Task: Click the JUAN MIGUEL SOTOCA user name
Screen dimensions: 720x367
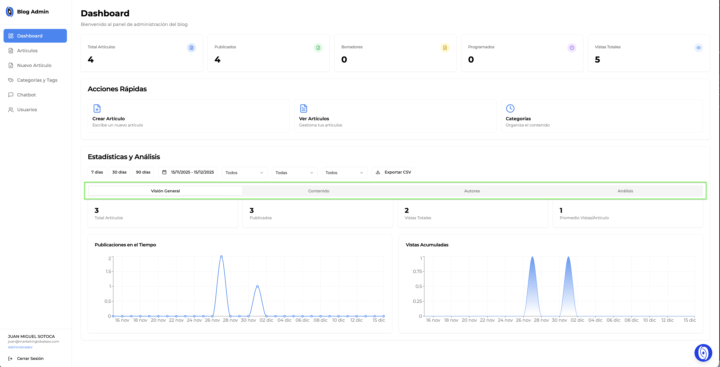Action: pos(31,336)
